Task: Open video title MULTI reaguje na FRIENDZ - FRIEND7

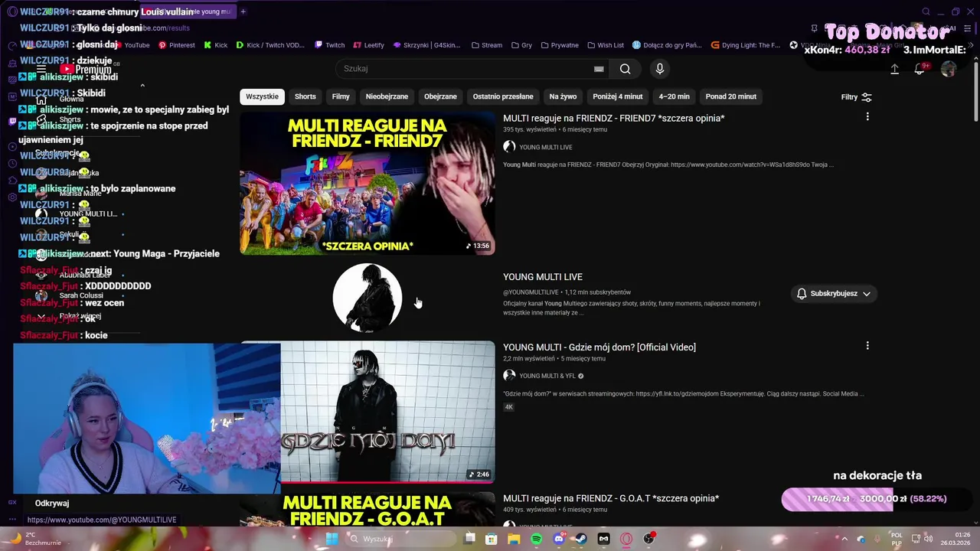Action: (613, 118)
